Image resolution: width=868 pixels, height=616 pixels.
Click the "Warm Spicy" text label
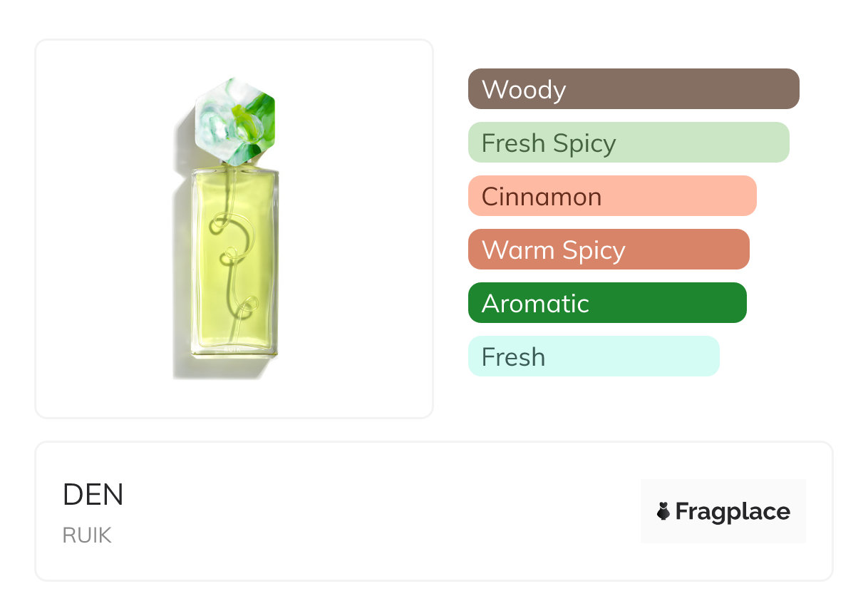[x=554, y=250]
